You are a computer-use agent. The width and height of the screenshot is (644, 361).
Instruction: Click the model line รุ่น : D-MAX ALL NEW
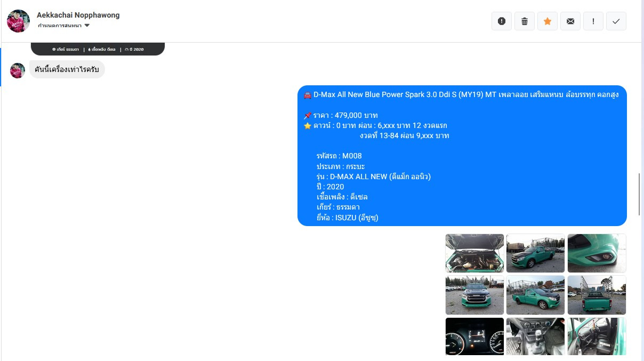pyautogui.click(x=373, y=177)
